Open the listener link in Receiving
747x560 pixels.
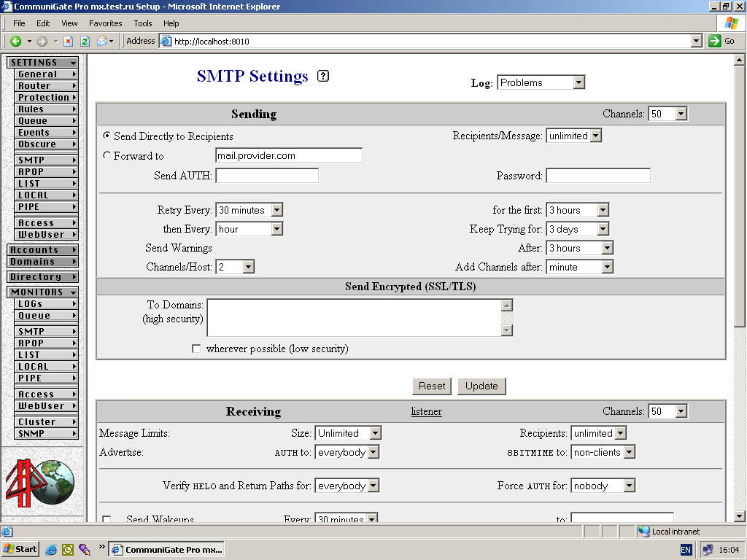click(426, 411)
